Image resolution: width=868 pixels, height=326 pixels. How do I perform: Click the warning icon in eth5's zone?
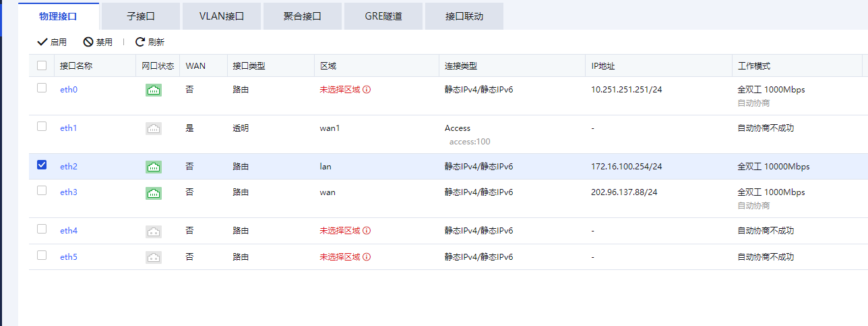(x=367, y=257)
